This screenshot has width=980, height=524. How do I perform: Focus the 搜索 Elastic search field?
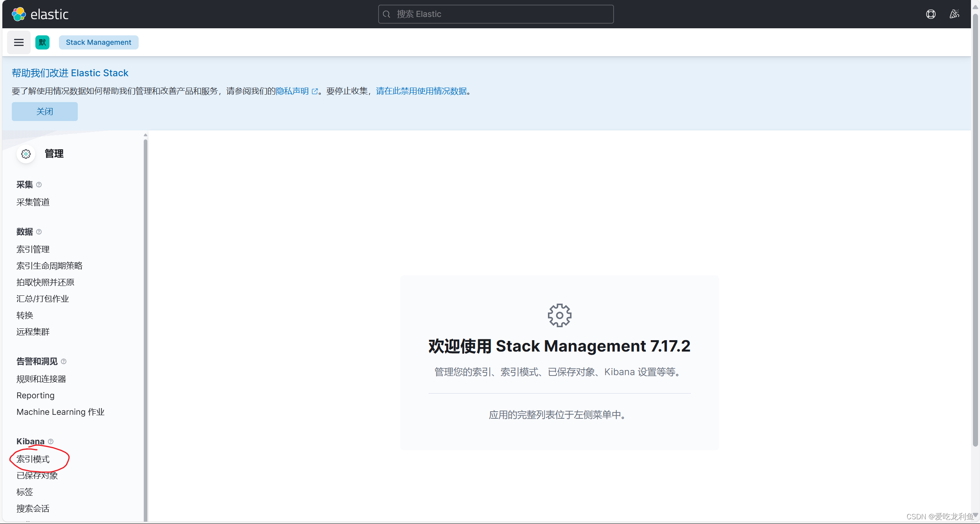tap(496, 14)
